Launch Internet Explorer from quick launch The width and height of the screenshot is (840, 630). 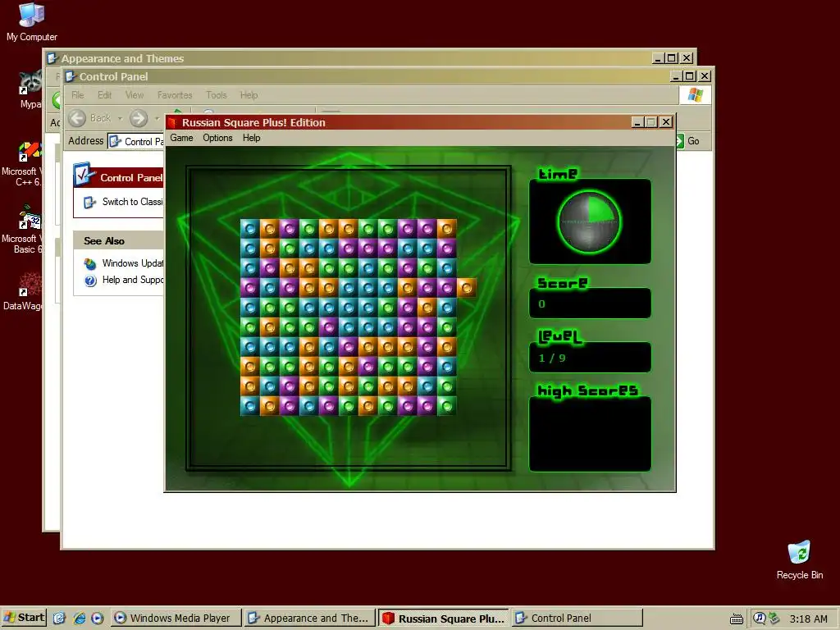tap(79, 619)
